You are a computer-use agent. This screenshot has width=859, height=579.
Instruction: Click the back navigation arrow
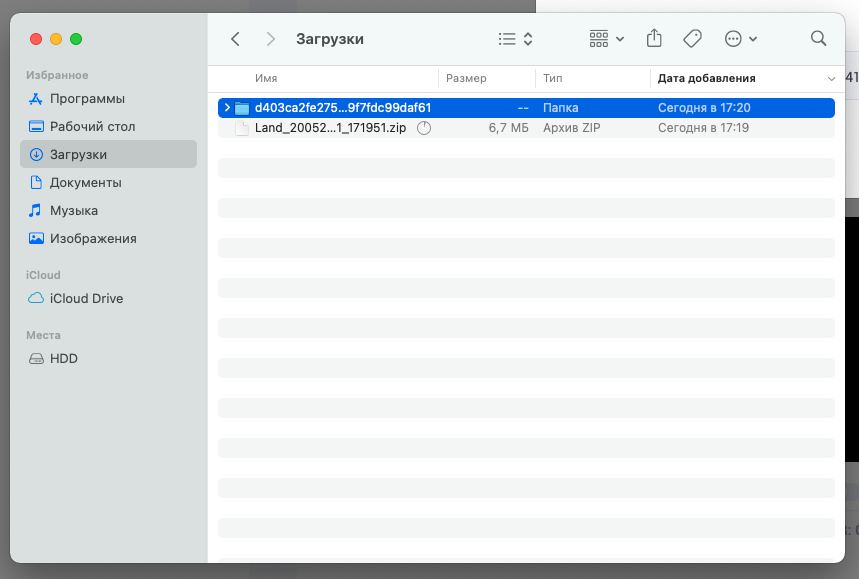235,39
